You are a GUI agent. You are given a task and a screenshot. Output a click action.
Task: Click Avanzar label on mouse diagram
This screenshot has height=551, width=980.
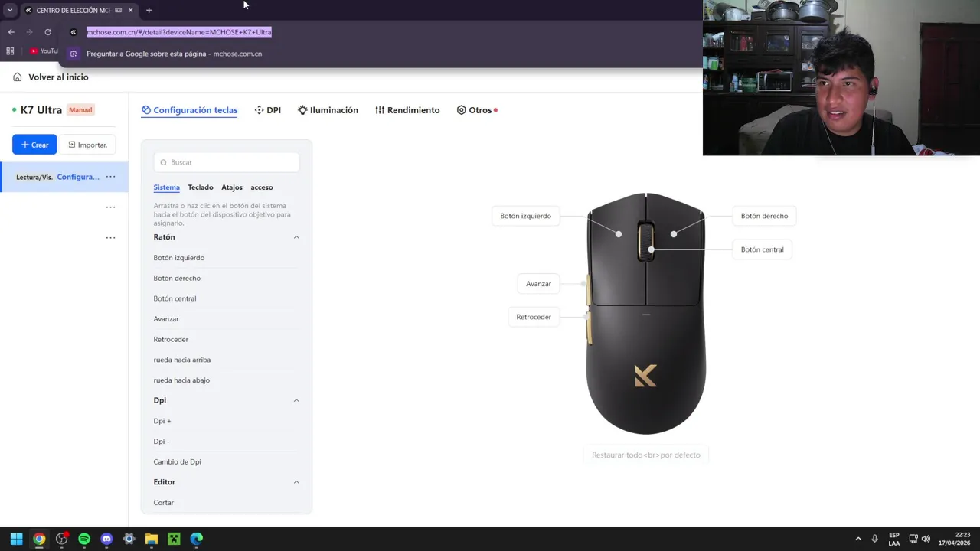point(538,284)
